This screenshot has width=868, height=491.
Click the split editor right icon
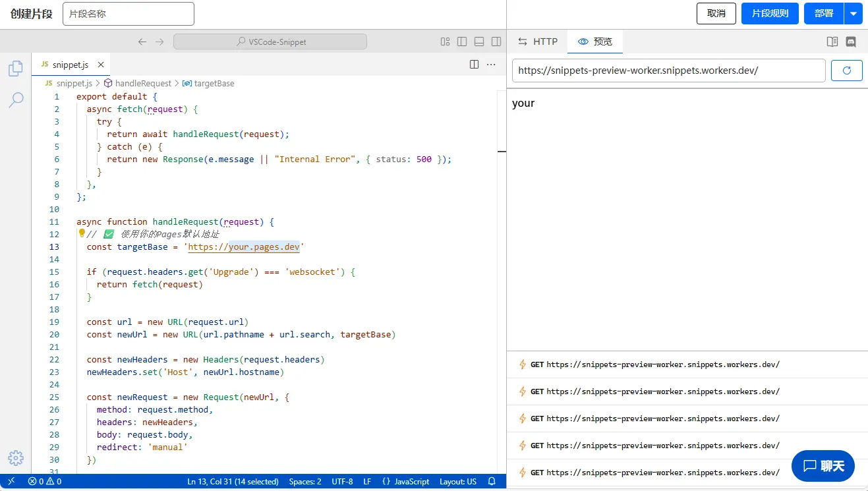(474, 65)
